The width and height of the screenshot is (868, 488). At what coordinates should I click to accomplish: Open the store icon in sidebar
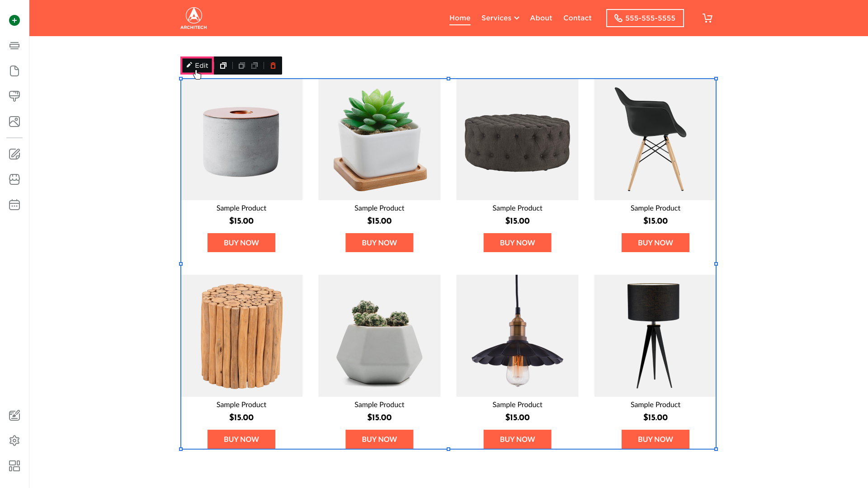14,179
